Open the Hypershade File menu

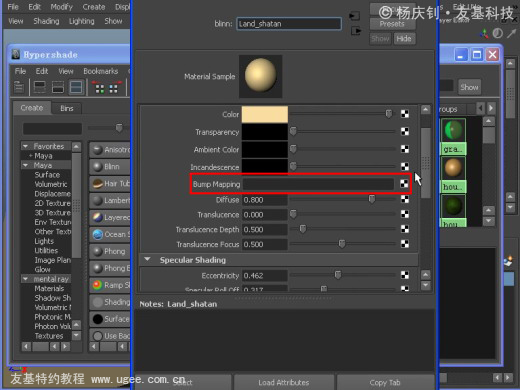20,71
